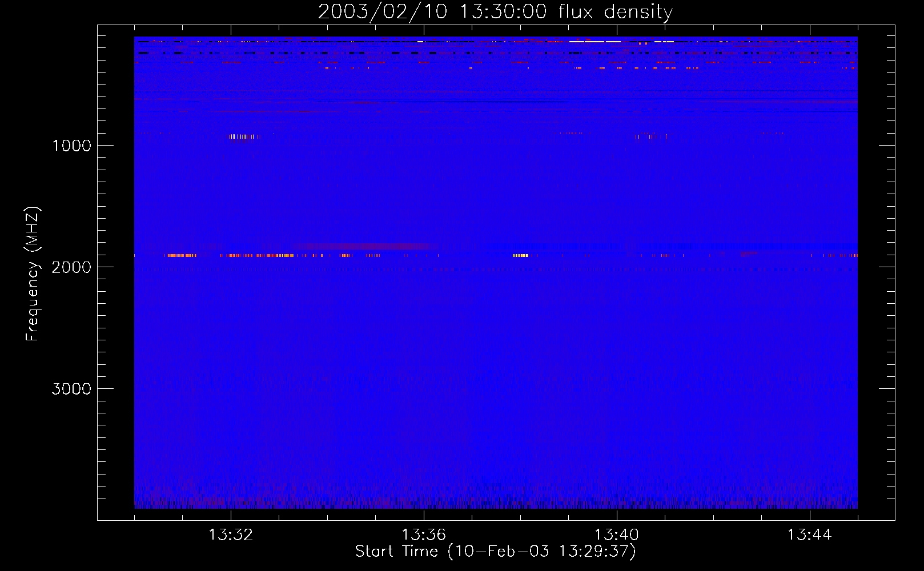Viewport: 924px width, 571px height.
Task: Select the "Frequency (MHZ)" axis label
Action: point(33,274)
